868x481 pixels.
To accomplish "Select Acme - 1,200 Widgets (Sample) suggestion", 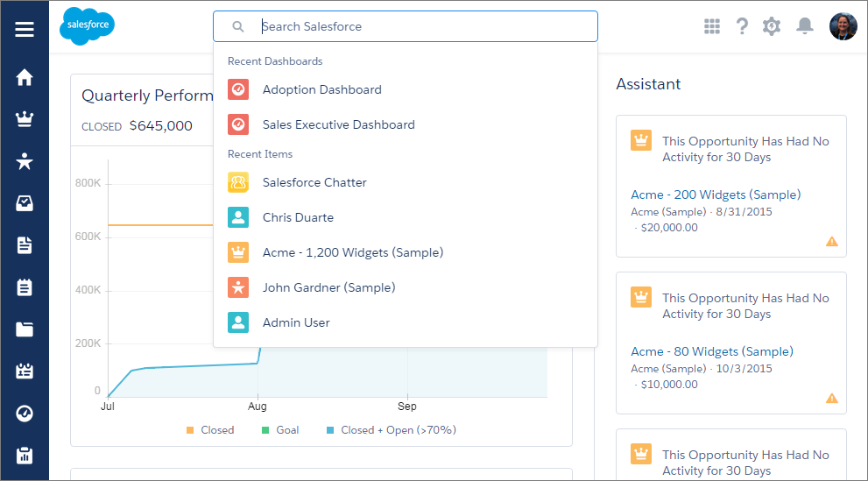I will click(x=406, y=252).
